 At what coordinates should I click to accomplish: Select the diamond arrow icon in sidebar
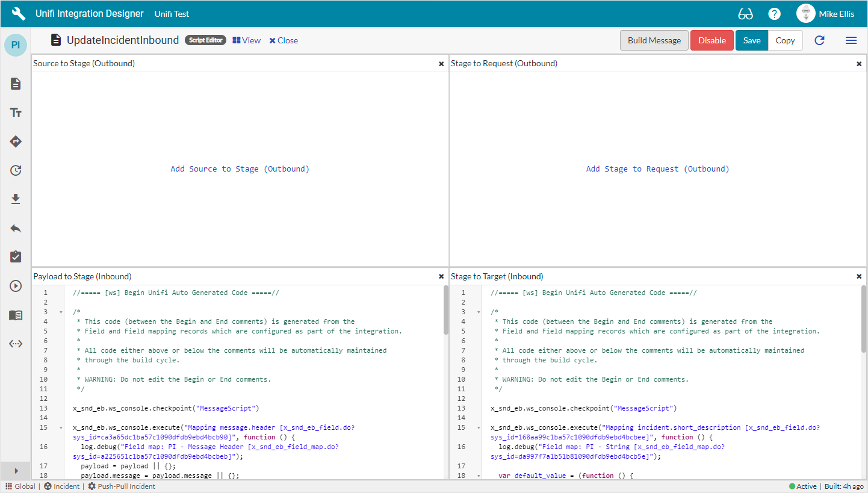pos(16,141)
